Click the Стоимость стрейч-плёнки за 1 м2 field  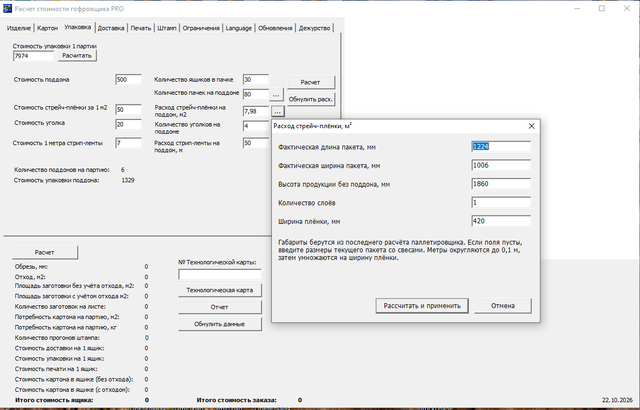[128, 109]
